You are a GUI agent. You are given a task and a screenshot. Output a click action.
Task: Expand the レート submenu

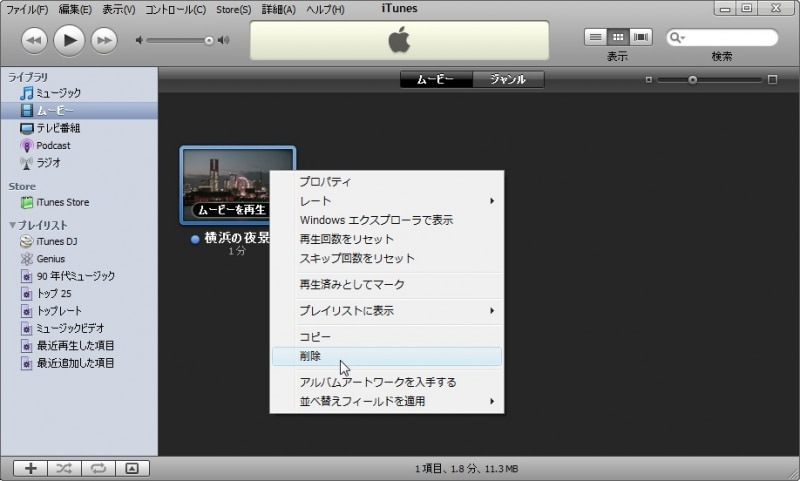tap(387, 201)
